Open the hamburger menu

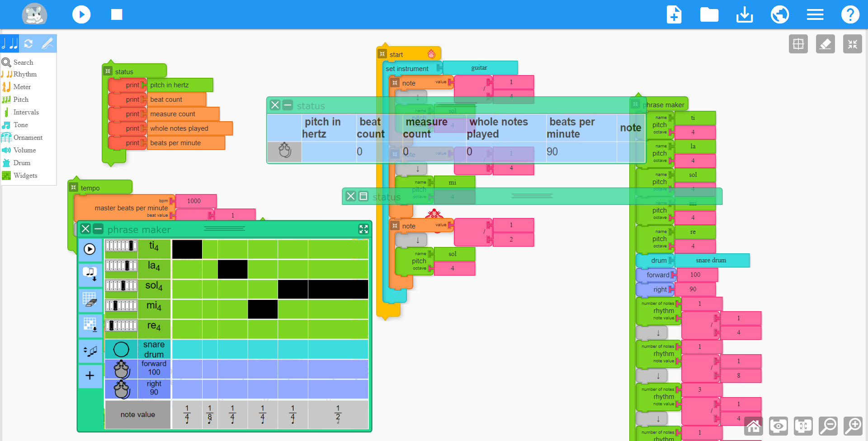click(815, 14)
